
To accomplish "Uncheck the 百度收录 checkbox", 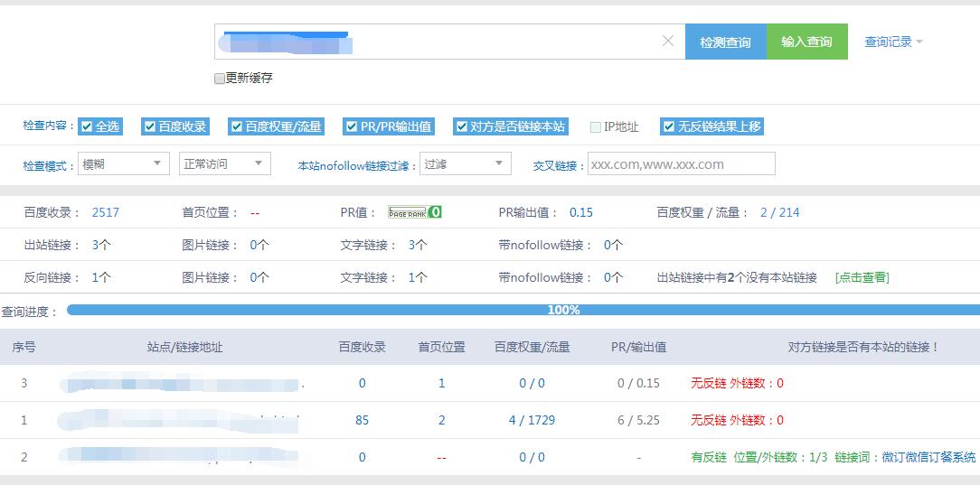I will (150, 126).
